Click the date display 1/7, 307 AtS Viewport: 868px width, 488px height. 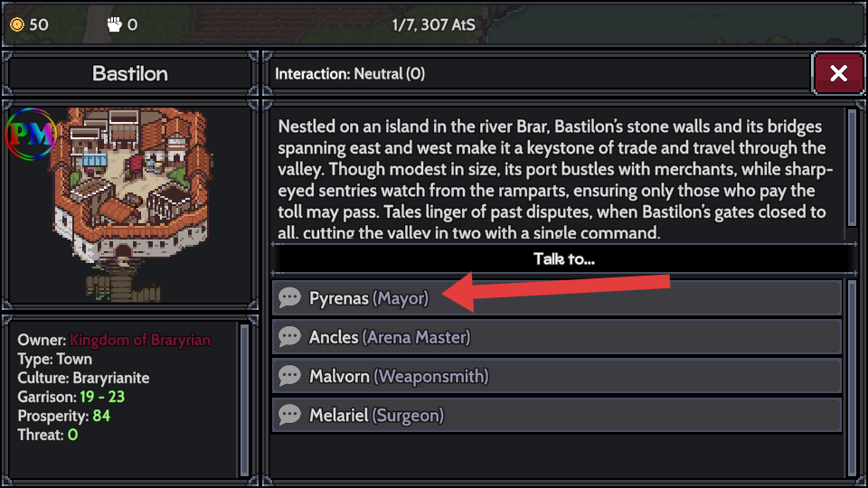[x=434, y=24]
